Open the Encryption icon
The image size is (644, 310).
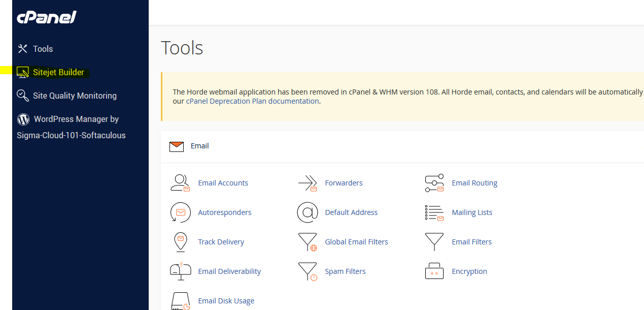coord(434,271)
